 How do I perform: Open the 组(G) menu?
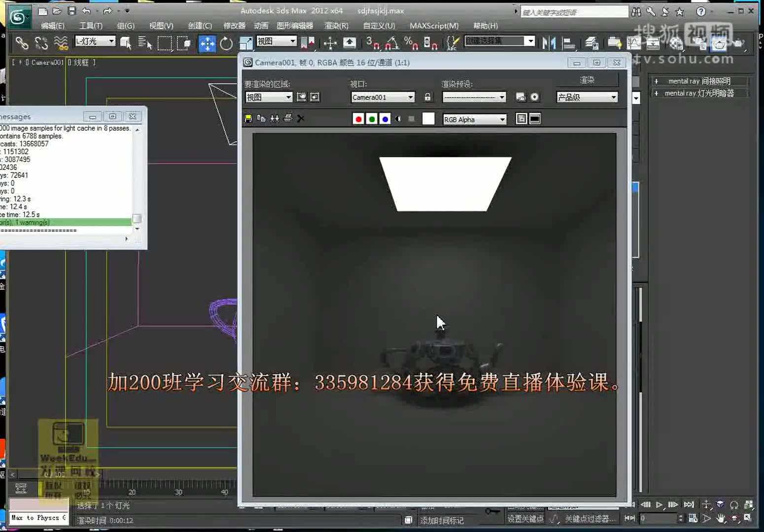[126, 26]
